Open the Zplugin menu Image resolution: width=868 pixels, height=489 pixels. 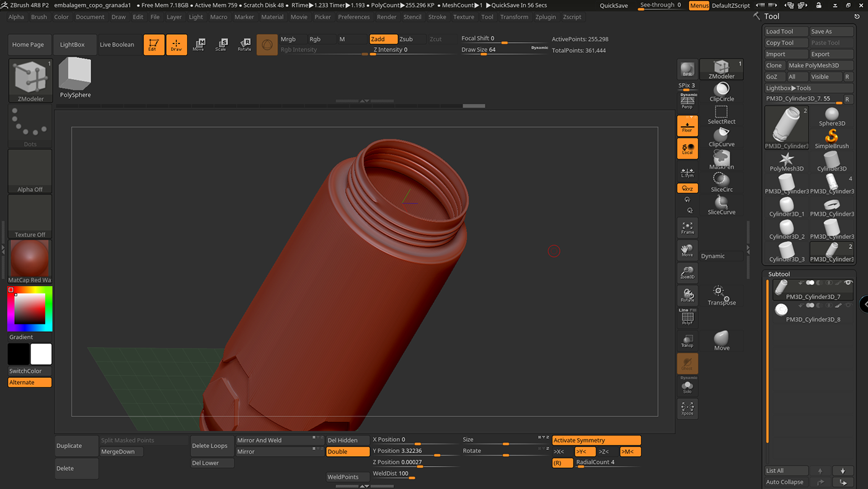(545, 17)
